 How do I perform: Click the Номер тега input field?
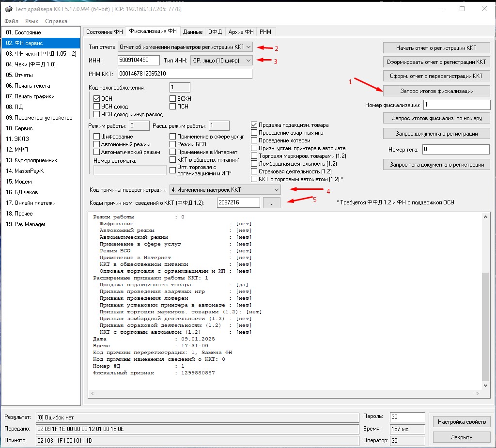tap(456, 149)
